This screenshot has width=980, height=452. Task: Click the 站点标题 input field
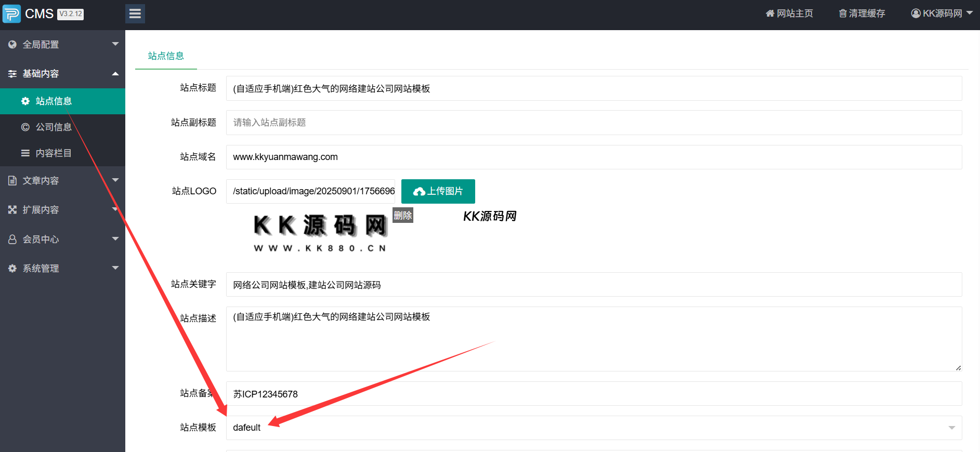point(594,88)
